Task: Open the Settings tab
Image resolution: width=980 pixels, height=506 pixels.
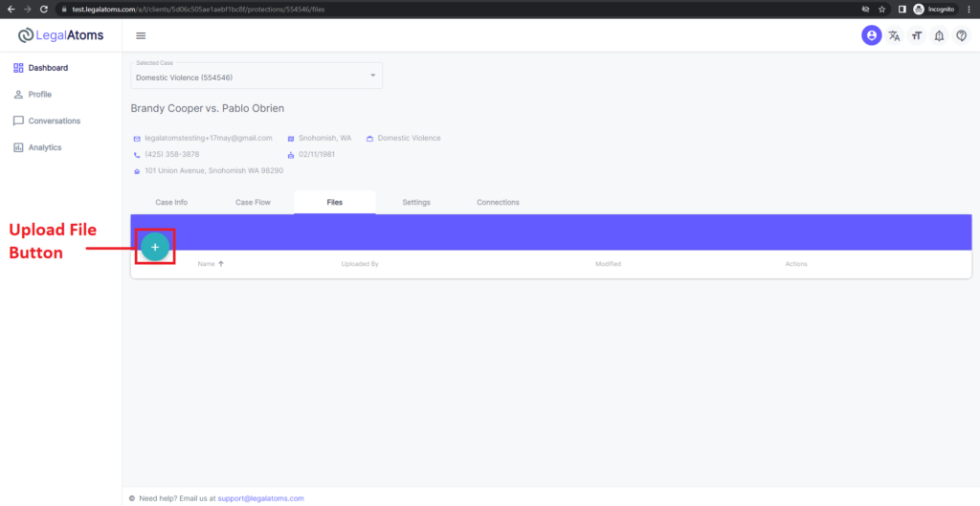Action: [416, 203]
